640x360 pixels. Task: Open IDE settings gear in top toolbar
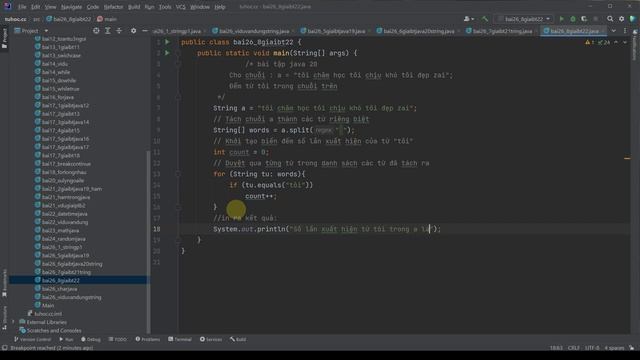tap(621, 19)
